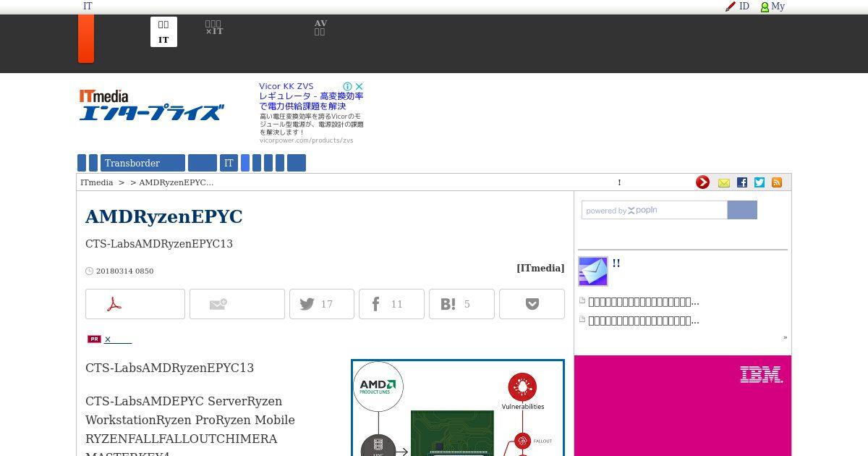
Task: Click the IT link in the top-left bar
Action: click(88, 7)
